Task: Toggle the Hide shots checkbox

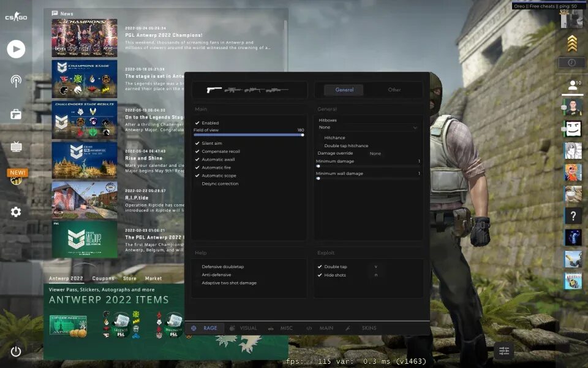Action: coord(320,275)
